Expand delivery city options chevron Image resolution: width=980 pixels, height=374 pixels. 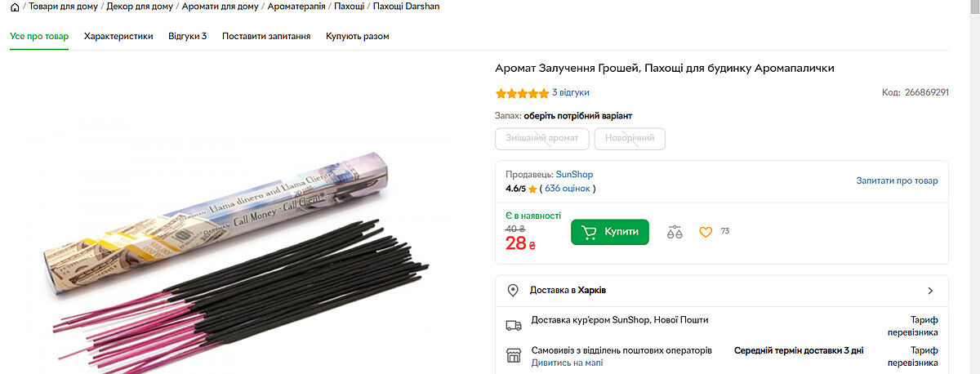pyautogui.click(x=930, y=291)
